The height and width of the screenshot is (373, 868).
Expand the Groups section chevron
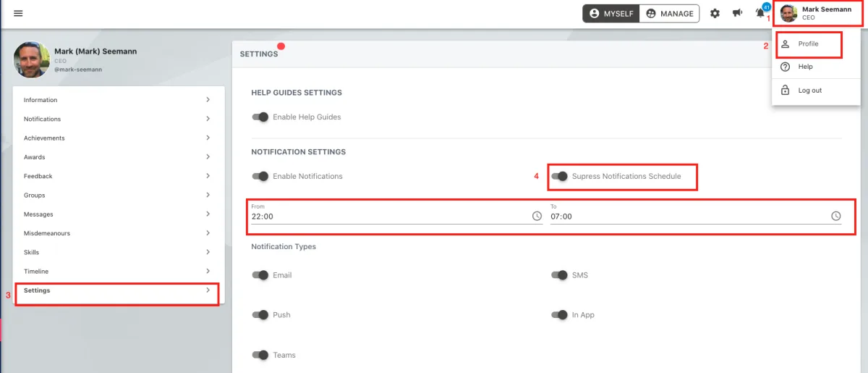click(x=208, y=195)
